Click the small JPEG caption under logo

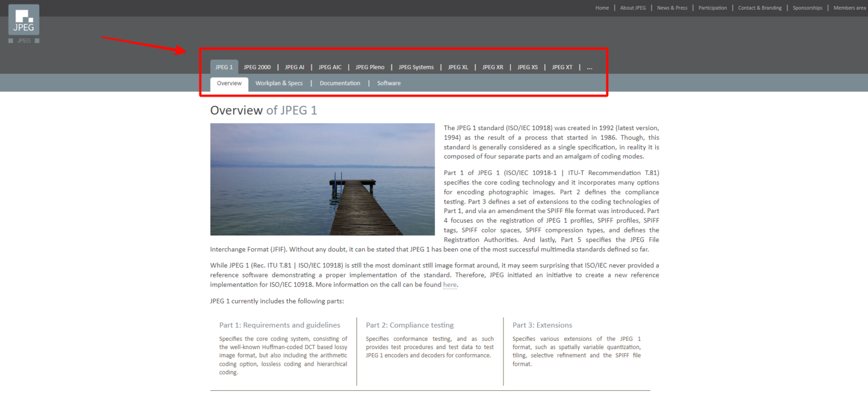point(24,41)
